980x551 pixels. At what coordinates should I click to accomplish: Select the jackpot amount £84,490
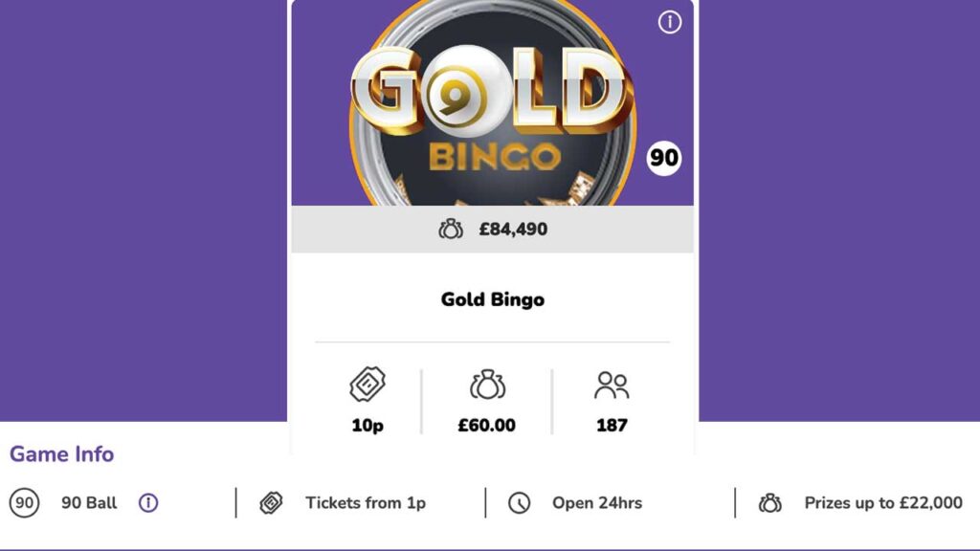(512, 229)
